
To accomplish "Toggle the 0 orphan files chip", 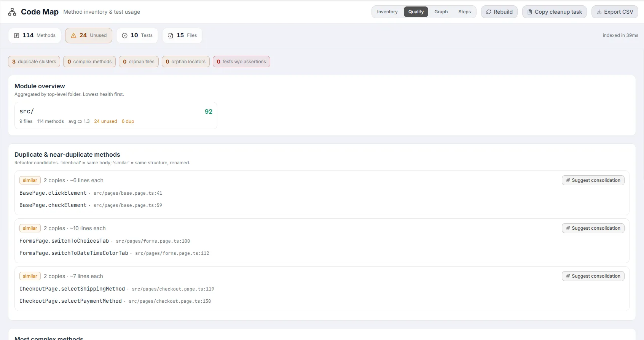I will coord(139,62).
